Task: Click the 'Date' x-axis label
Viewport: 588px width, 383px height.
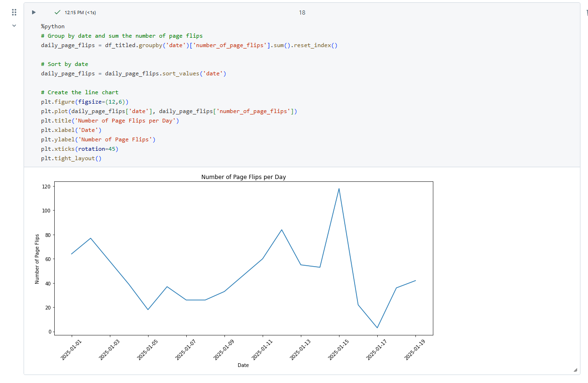Action: point(243,365)
